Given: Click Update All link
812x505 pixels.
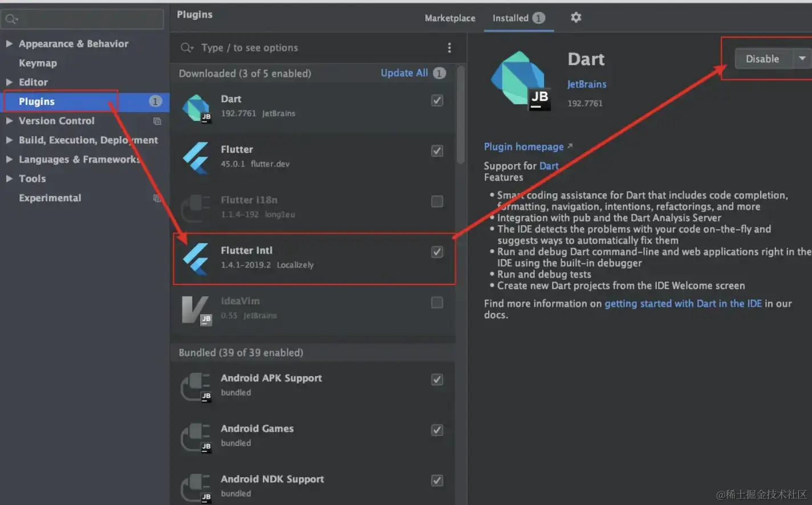Looking at the screenshot, I should (404, 73).
